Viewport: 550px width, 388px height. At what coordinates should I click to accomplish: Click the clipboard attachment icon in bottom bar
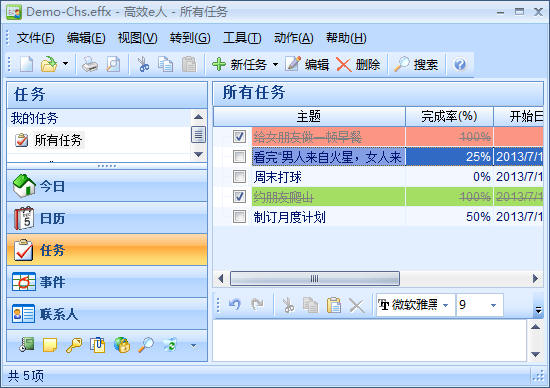[98, 345]
